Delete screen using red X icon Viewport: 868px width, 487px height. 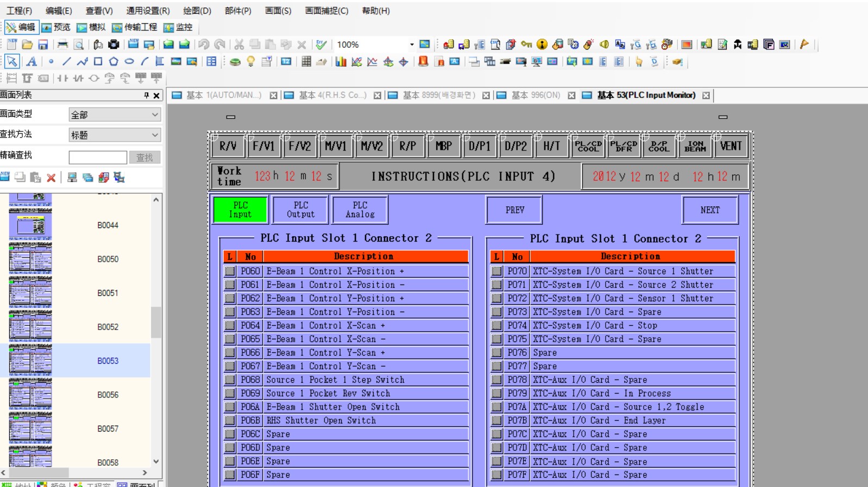pos(51,178)
